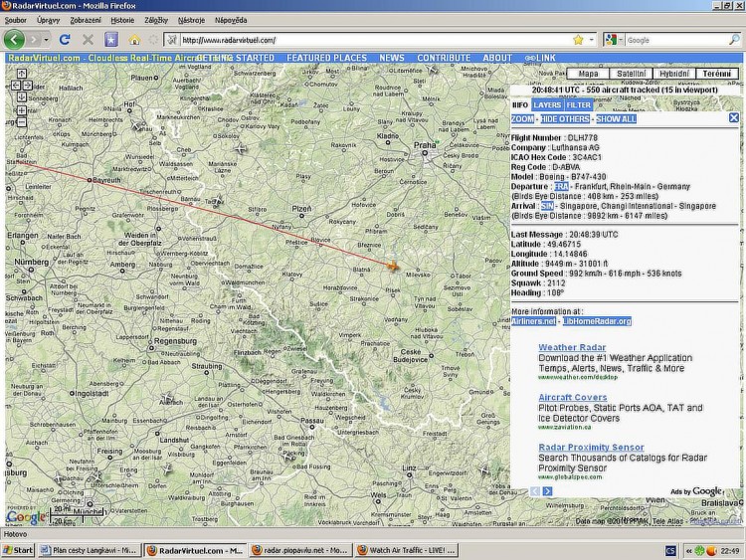Viewport: 746px width, 560px height.
Task: Open the Weather Radar ad link
Action: pyautogui.click(x=572, y=347)
